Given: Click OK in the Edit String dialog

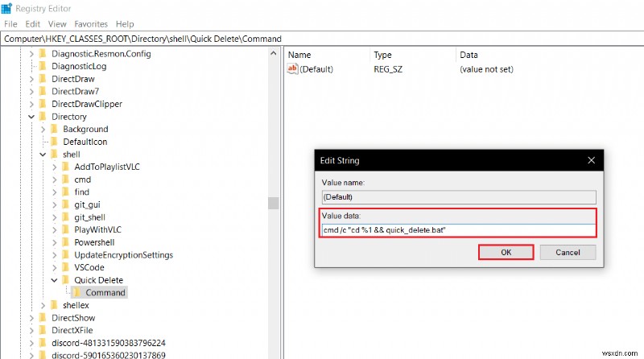Looking at the screenshot, I should tap(506, 252).
